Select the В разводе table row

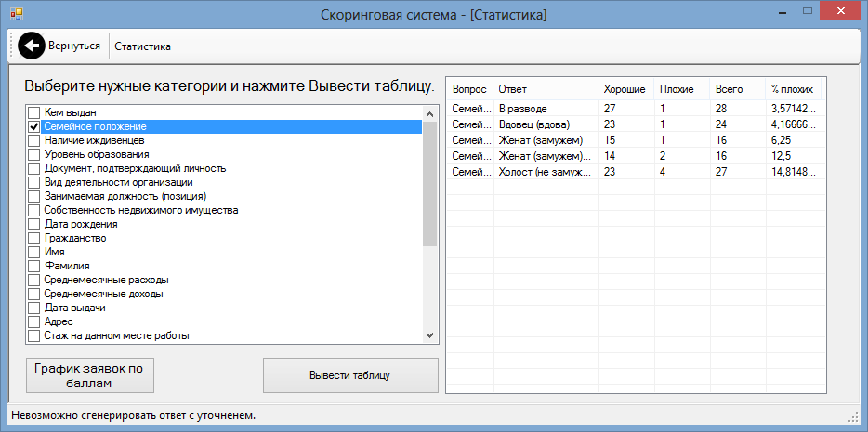coord(635,109)
